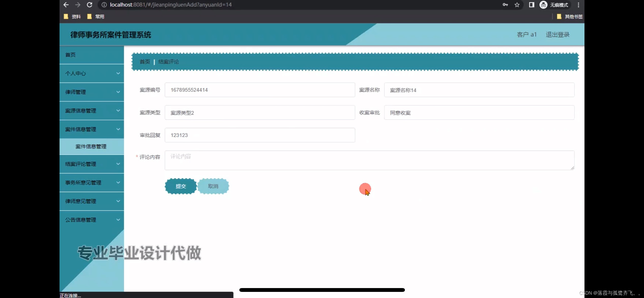The height and width of the screenshot is (298, 644).
Task: Click 首页 in the breadcrumb
Action: point(145,62)
